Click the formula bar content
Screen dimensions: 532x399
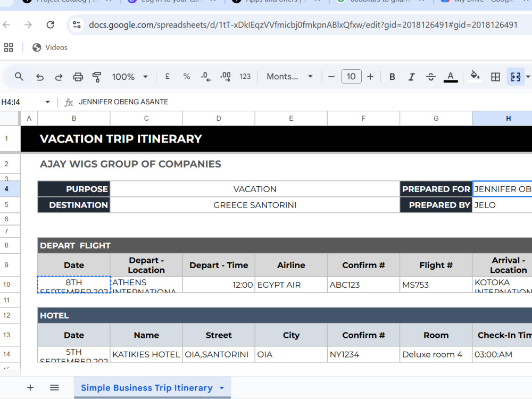tap(123, 102)
